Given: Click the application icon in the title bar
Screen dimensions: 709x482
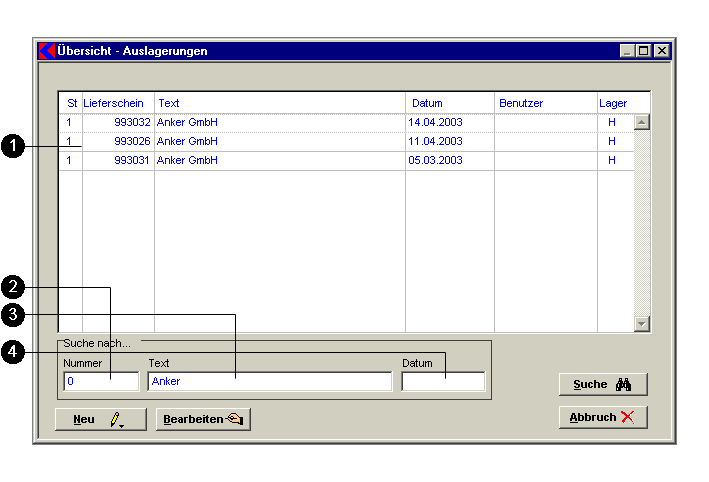Looking at the screenshot, I should (46, 51).
